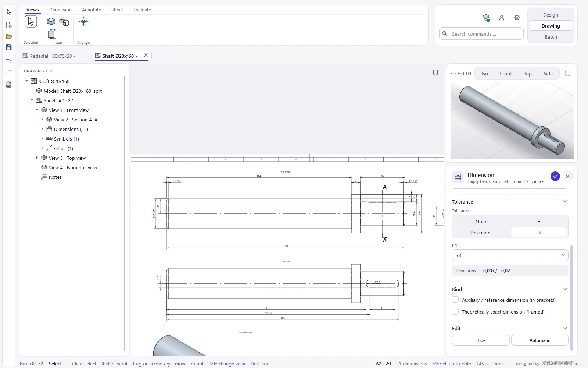Open settings gear icon

[x=517, y=18]
